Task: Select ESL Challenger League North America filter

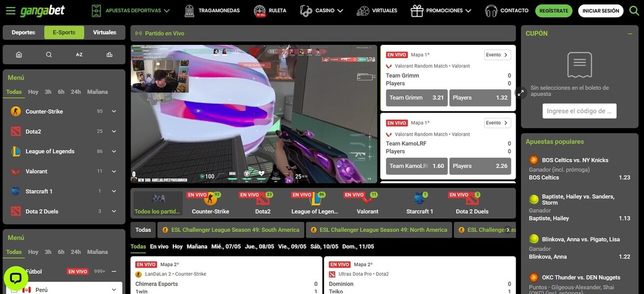Action: click(379, 230)
